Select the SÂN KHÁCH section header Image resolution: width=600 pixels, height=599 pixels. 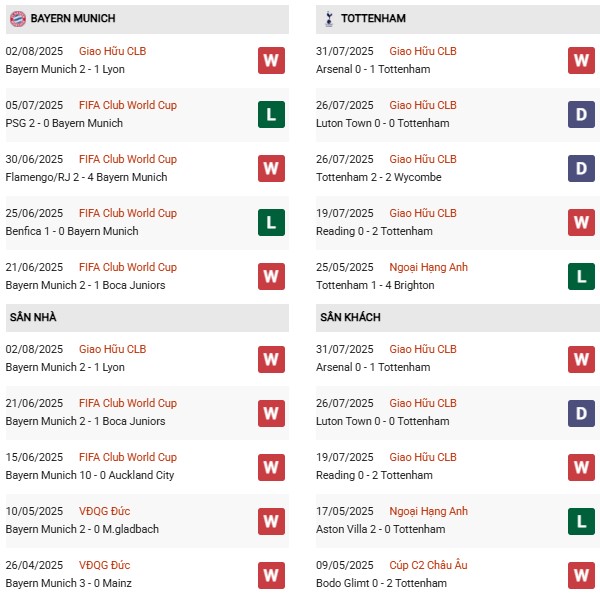pyautogui.click(x=350, y=317)
